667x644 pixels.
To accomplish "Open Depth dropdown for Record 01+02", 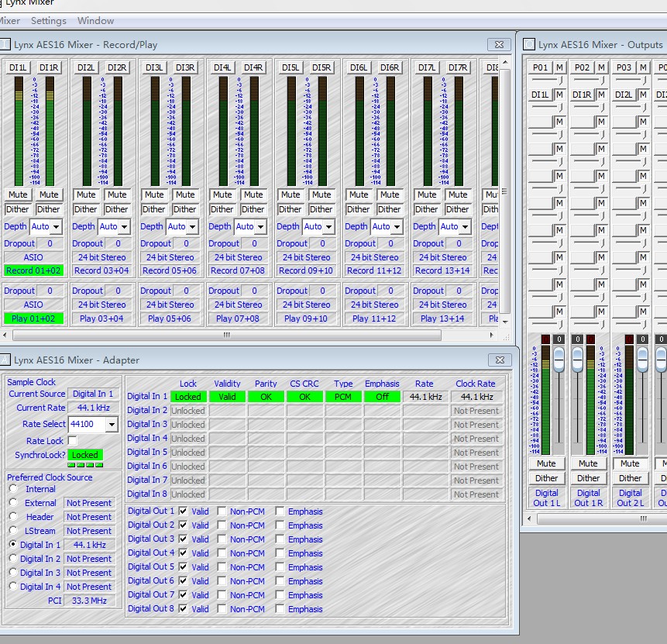I will [x=56, y=227].
